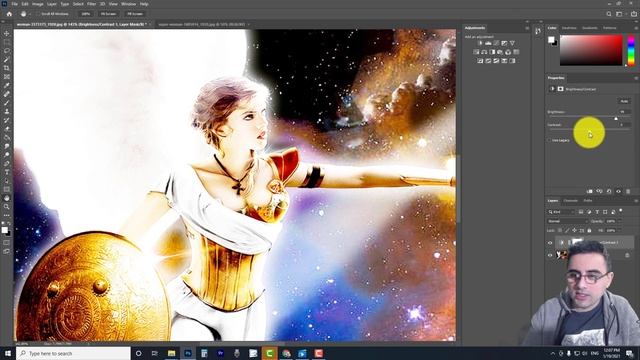This screenshot has height=360, width=640.
Task: Enable the Use Legacy checkbox
Action: [549, 140]
